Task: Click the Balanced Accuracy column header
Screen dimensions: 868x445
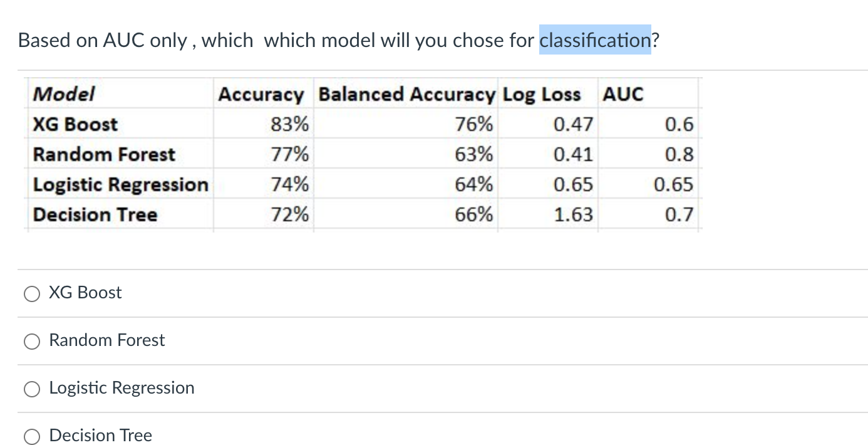Action: pyautogui.click(x=406, y=93)
